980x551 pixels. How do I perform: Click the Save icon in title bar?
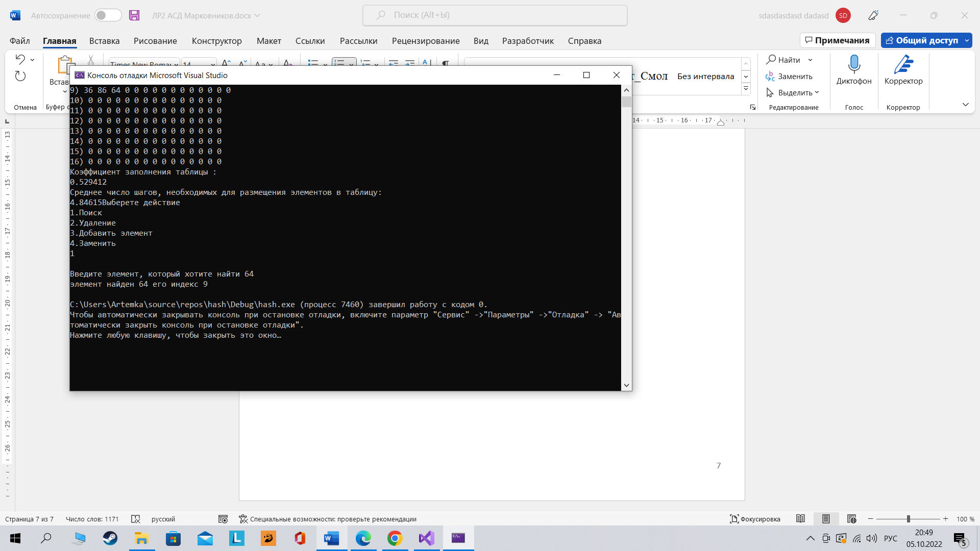click(x=134, y=15)
